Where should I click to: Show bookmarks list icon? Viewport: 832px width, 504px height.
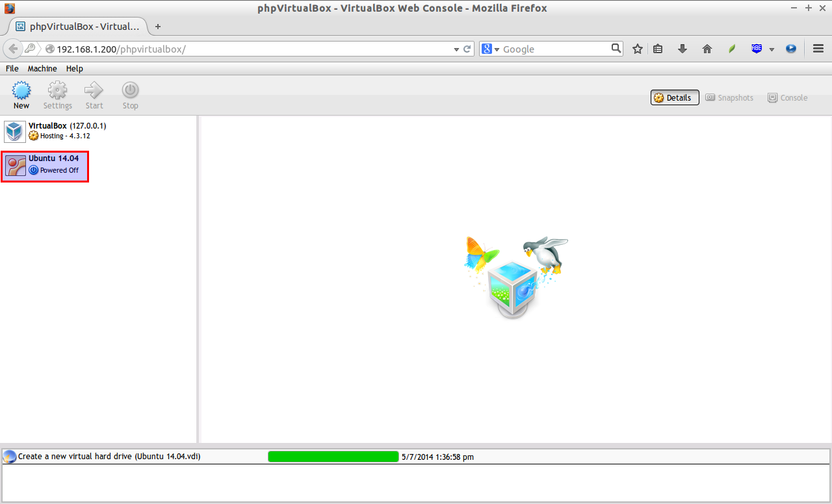(658, 49)
